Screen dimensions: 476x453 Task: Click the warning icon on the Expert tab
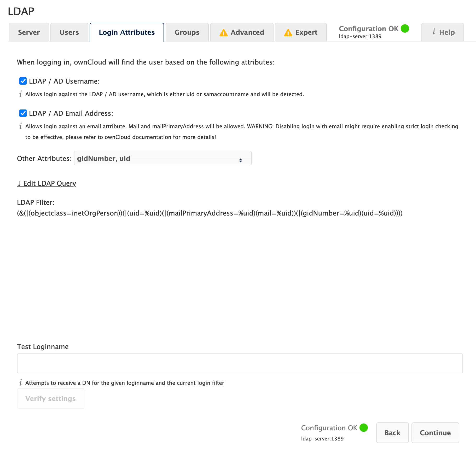pyautogui.click(x=288, y=32)
